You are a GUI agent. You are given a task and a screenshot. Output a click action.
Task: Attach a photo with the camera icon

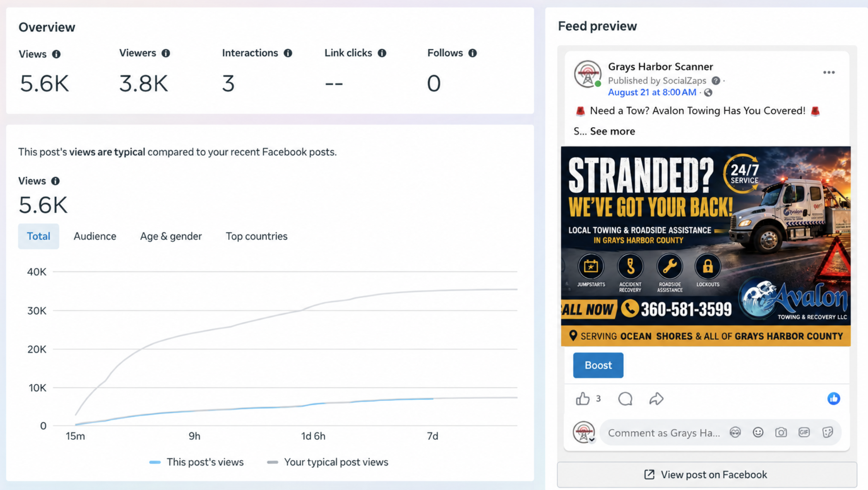pos(781,432)
